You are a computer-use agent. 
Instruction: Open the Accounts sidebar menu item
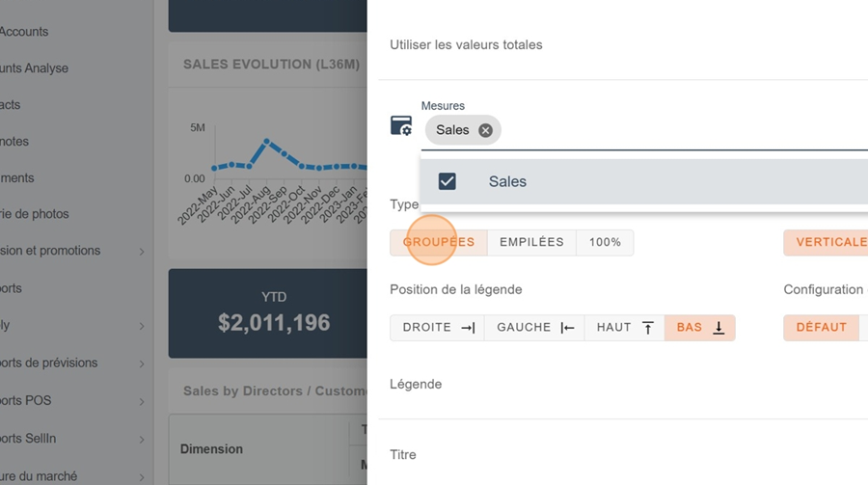24,32
